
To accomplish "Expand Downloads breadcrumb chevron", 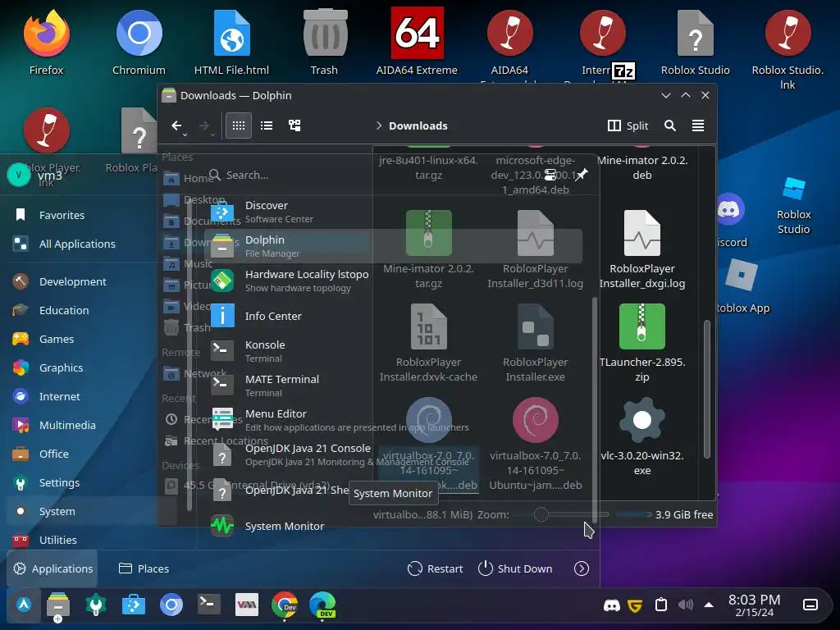I will 379,126.
